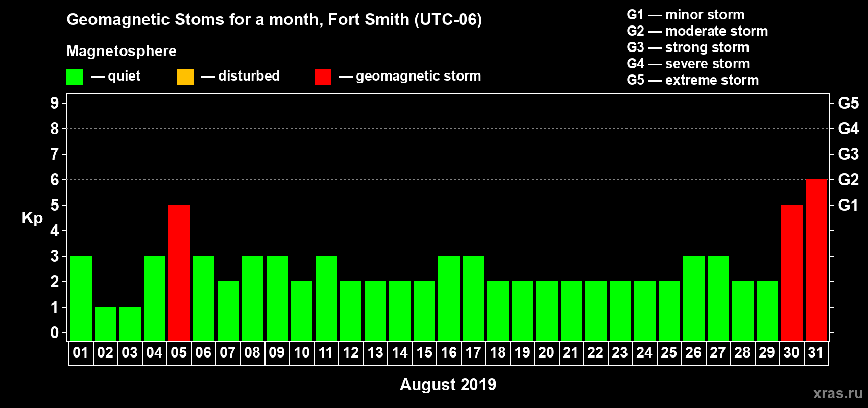Click the date cell '28' on the axis

(743, 353)
